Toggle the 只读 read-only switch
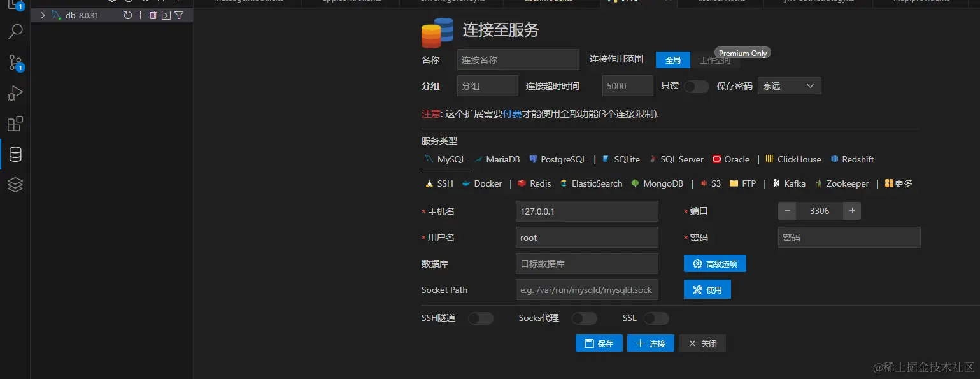The image size is (980, 379). coord(697,87)
